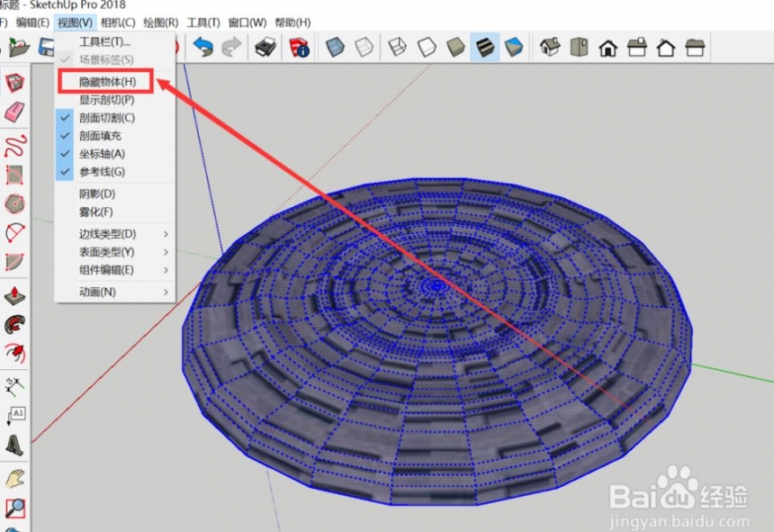Select the Zoom magnifier tool
Image resolution: width=774 pixels, height=532 pixels.
pyautogui.click(x=14, y=508)
